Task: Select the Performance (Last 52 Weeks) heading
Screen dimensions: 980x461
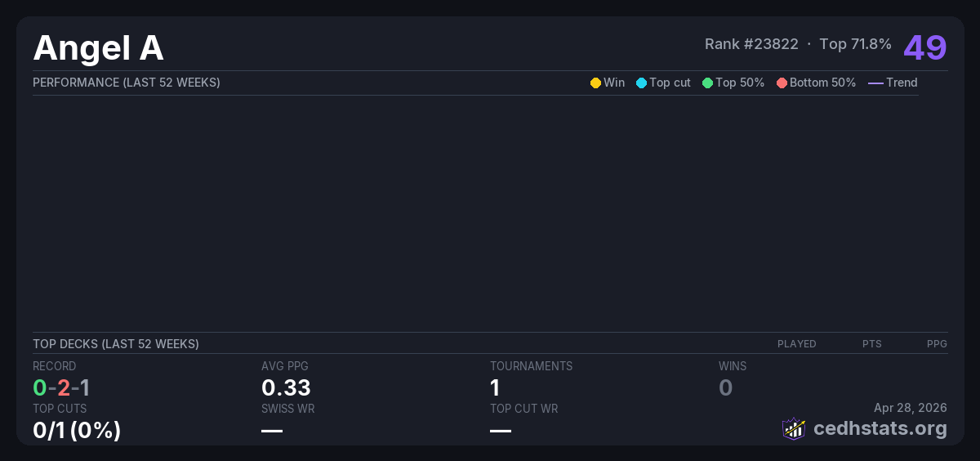Action: coord(127,83)
